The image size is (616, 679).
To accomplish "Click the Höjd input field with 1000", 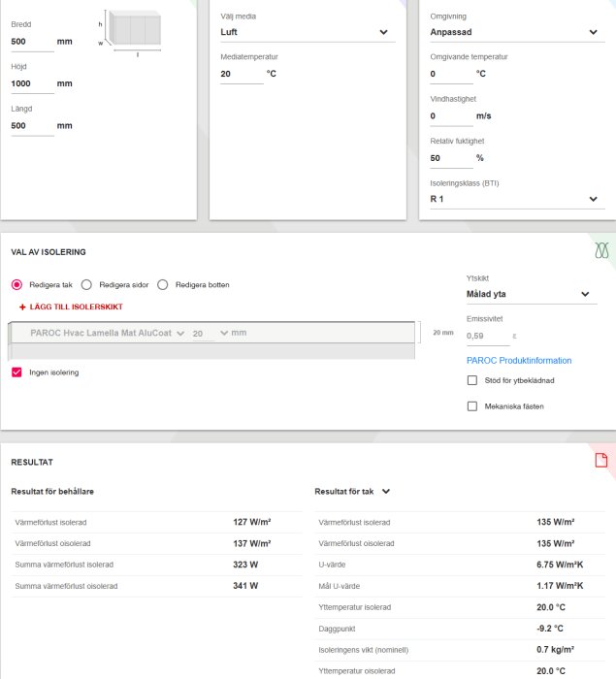I will click(32, 83).
